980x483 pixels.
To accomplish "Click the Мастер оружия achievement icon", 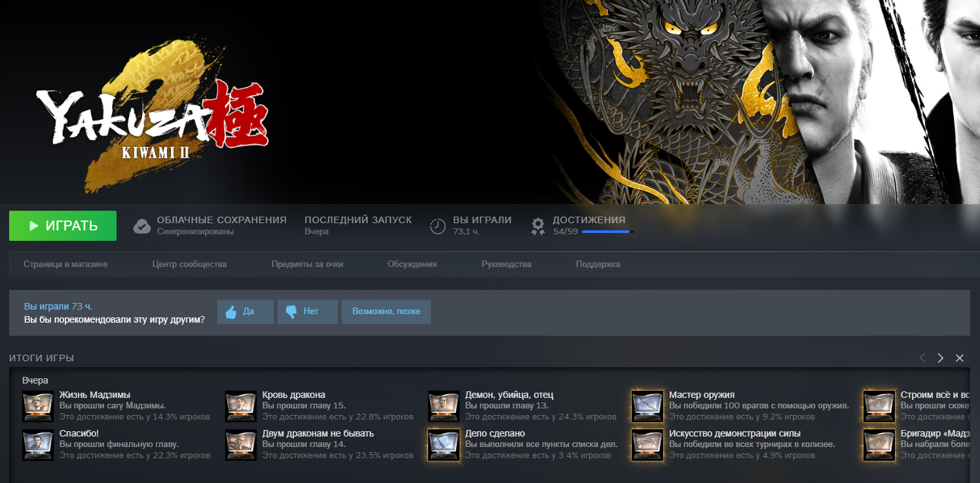I will pyautogui.click(x=647, y=406).
